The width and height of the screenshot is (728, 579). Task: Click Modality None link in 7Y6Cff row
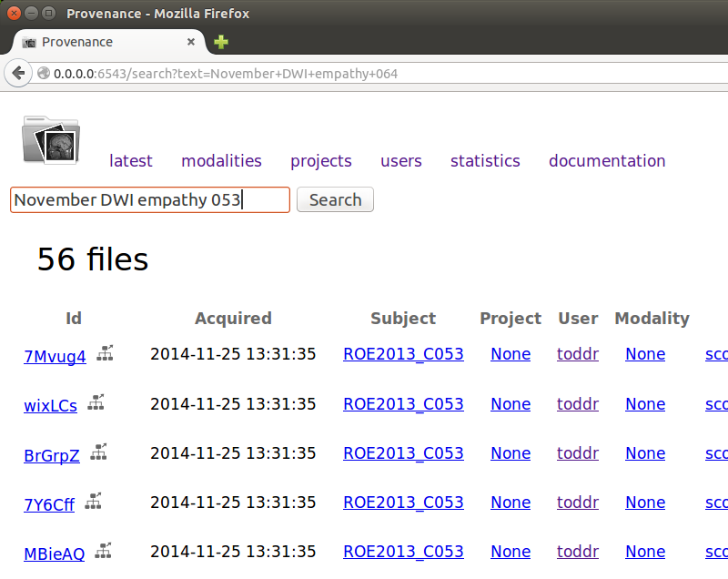pyautogui.click(x=645, y=503)
